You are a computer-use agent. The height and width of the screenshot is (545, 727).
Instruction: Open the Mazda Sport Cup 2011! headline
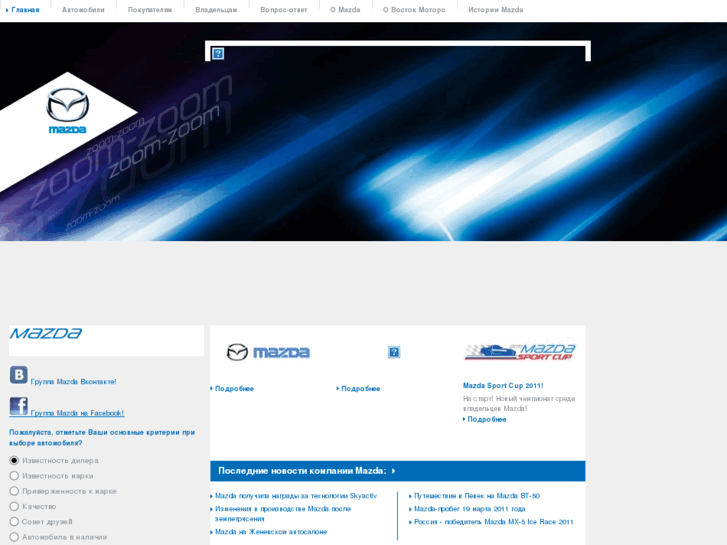click(503, 385)
